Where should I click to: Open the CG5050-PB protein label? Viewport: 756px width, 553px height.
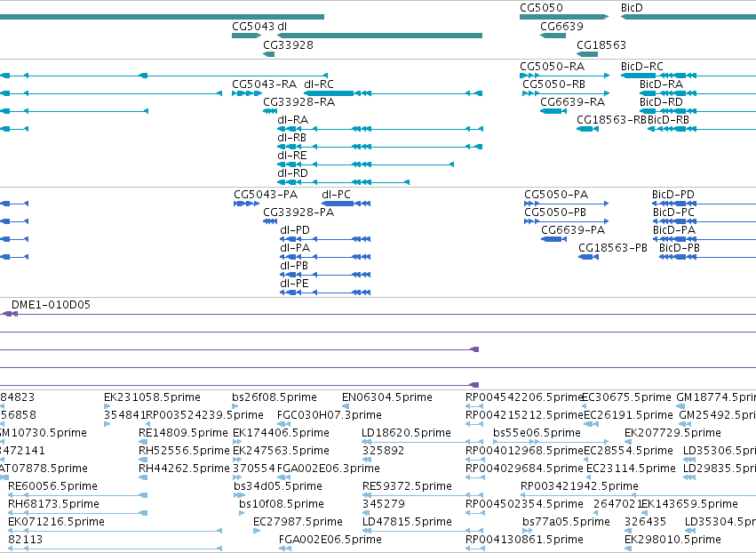click(x=555, y=212)
